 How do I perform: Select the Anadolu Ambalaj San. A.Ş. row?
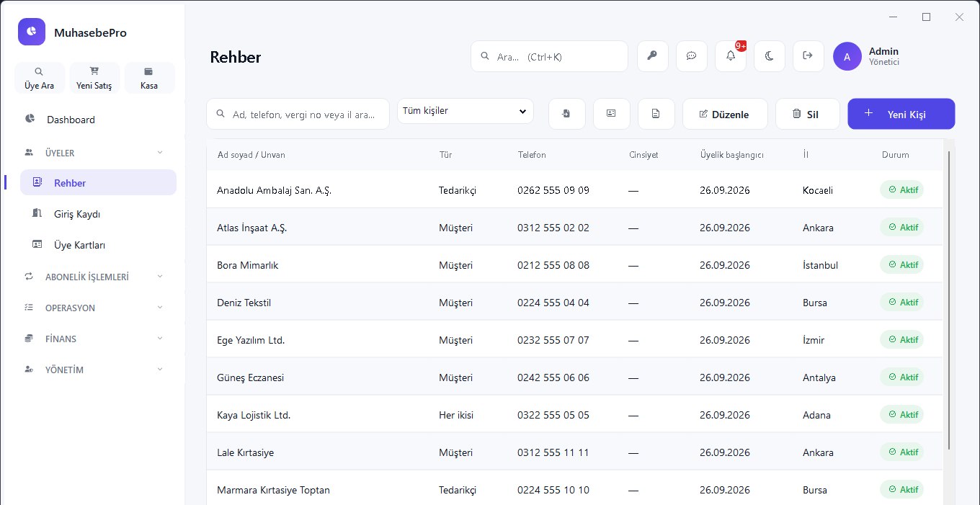(574, 190)
